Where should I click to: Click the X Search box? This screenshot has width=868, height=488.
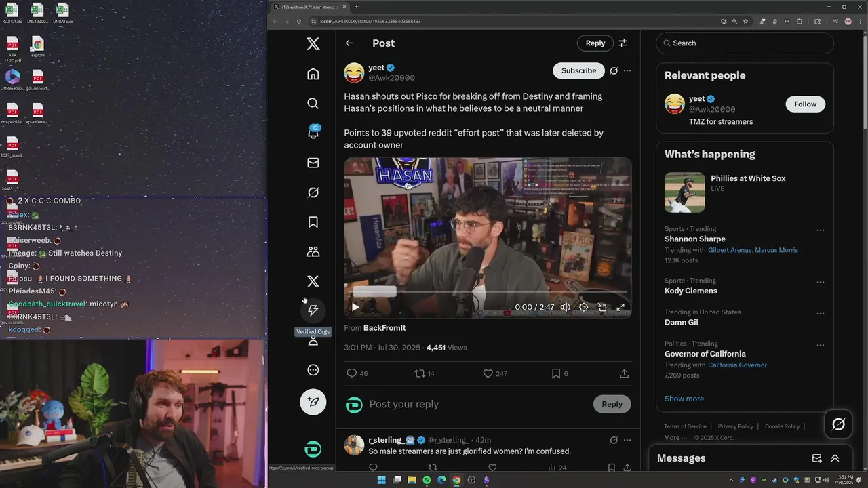[745, 43]
